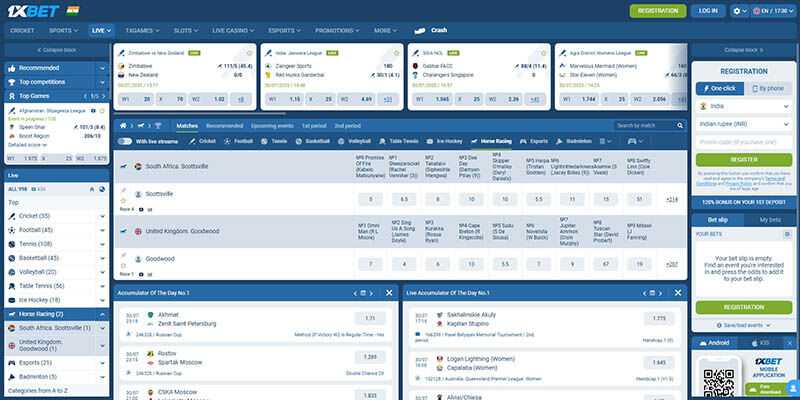
Task: Click Collapse block on left sidebar
Action: 57,50
